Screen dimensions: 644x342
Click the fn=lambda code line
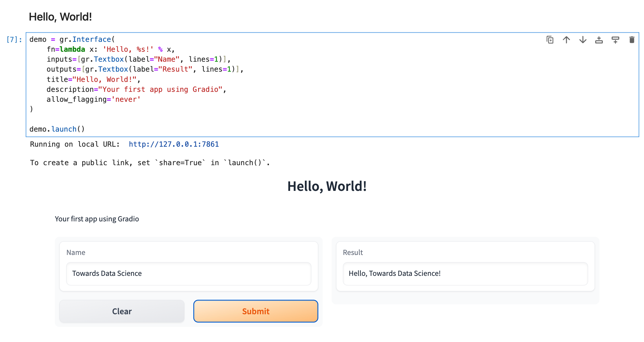coord(111,49)
